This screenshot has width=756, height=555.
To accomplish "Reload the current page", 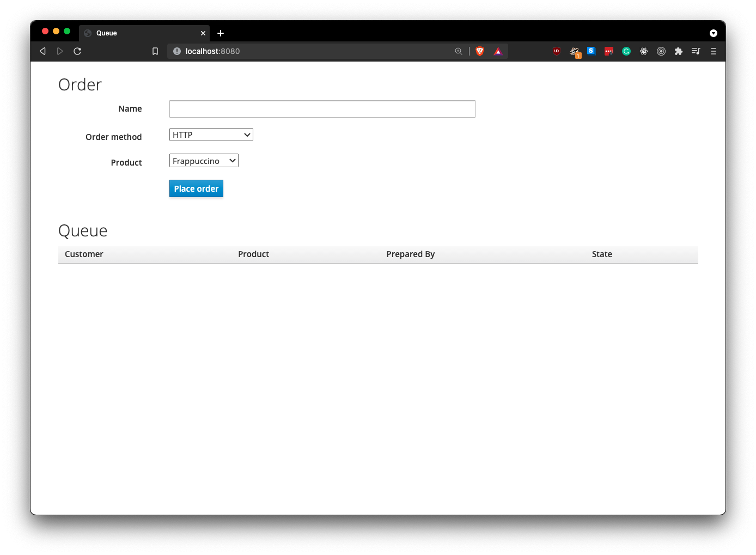I will (77, 51).
